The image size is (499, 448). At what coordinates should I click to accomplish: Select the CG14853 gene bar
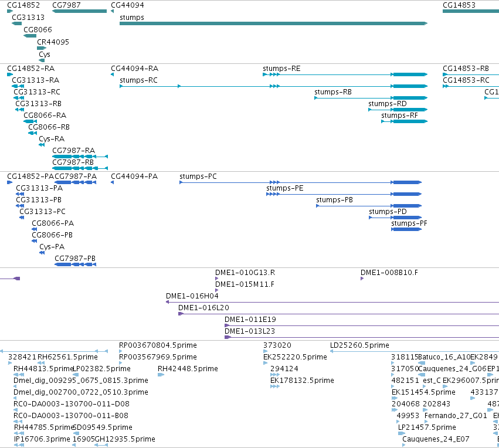[x=471, y=11]
